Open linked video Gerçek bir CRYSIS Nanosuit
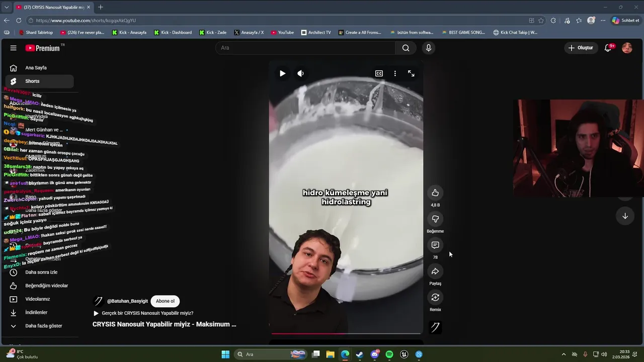This screenshot has height=362, width=644. pyautogui.click(x=143, y=313)
